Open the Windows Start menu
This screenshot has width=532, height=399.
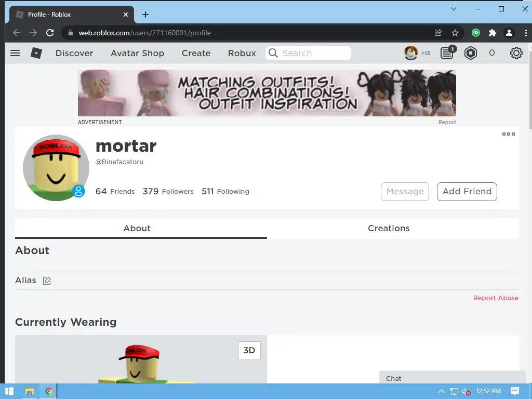pos(9,392)
